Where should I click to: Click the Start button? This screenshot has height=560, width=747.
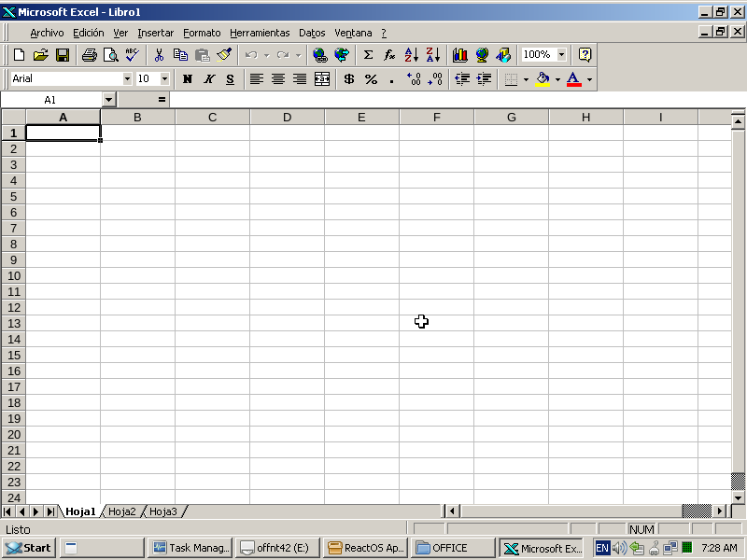tap(28, 548)
